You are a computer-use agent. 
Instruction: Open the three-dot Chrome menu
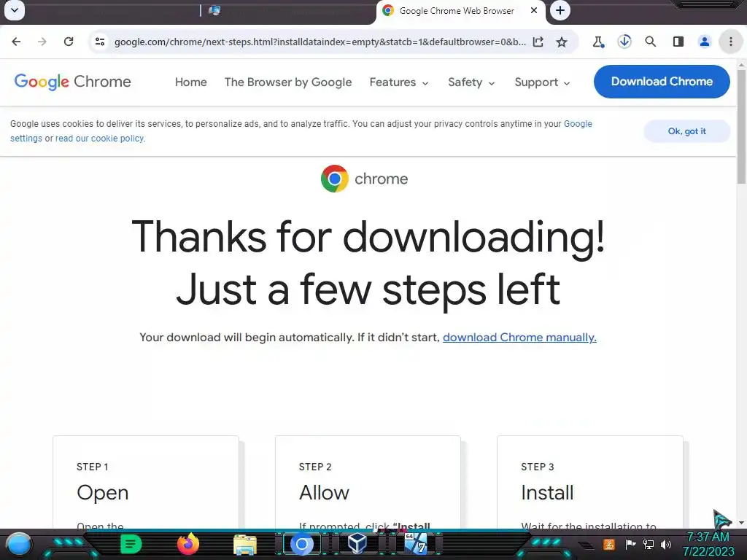point(731,42)
